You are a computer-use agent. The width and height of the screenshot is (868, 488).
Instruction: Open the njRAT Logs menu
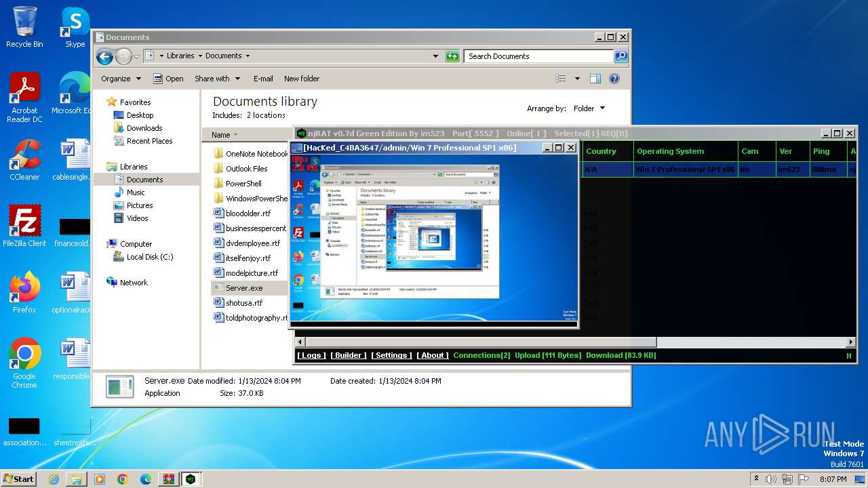point(311,355)
